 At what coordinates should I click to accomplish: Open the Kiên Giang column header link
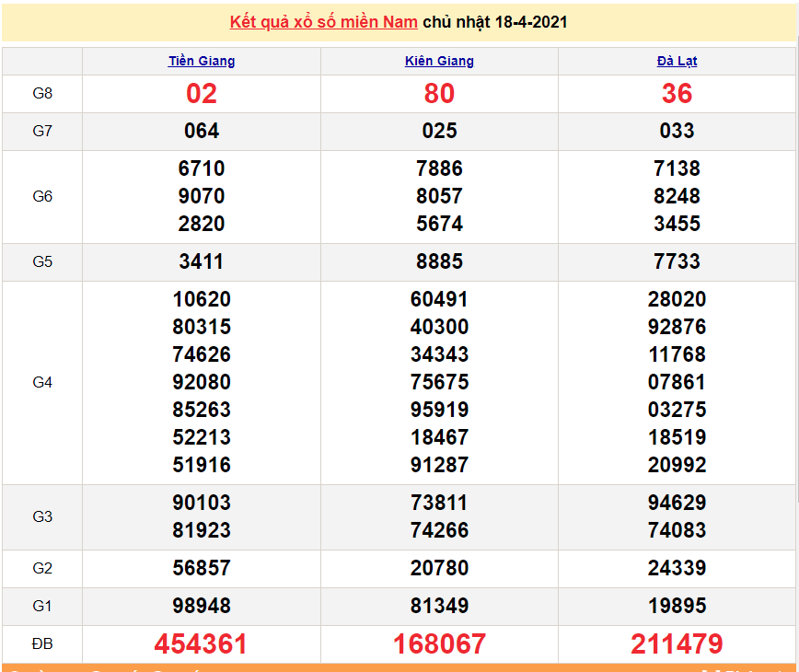[x=439, y=62]
